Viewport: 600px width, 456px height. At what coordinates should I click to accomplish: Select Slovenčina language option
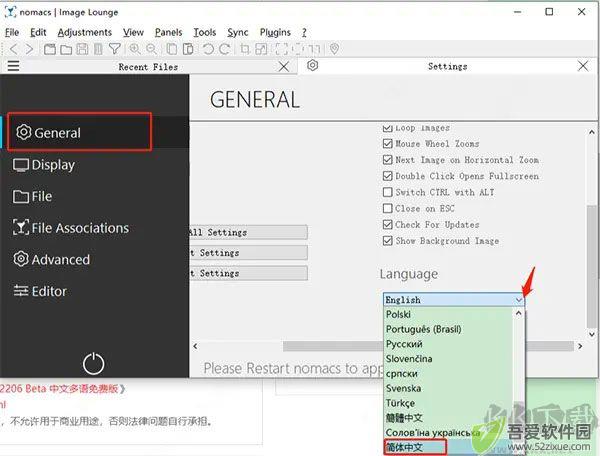(x=448, y=359)
